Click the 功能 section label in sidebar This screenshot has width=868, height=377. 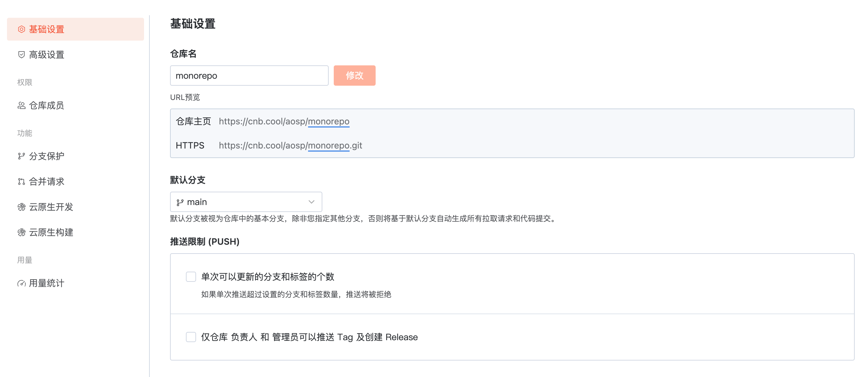25,133
